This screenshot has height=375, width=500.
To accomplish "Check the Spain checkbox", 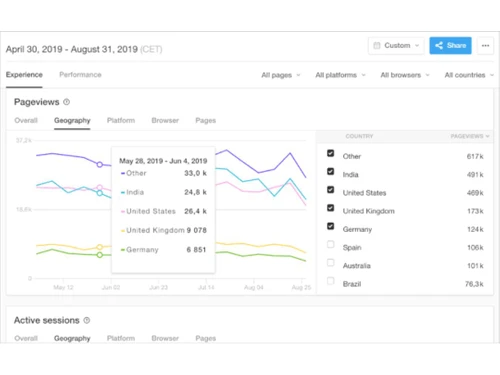I will click(x=330, y=244).
